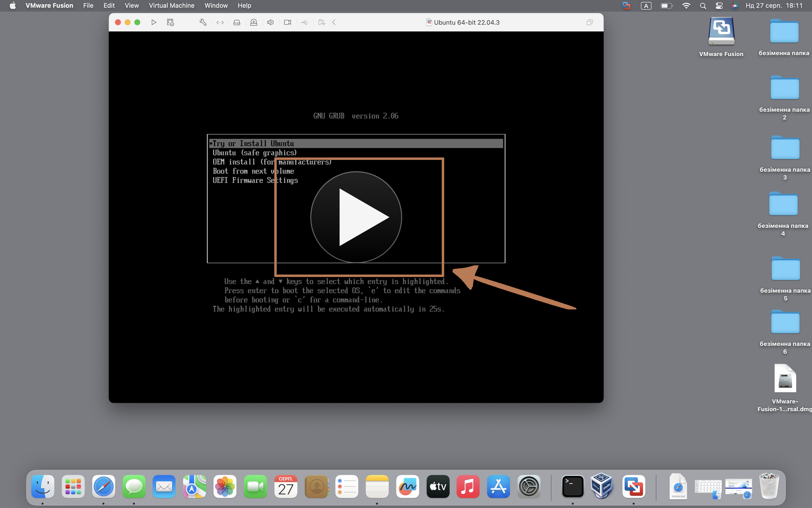The width and height of the screenshot is (812, 508).
Task: Select the desktop folder 'безіменна папка 2'
Action: (x=784, y=88)
